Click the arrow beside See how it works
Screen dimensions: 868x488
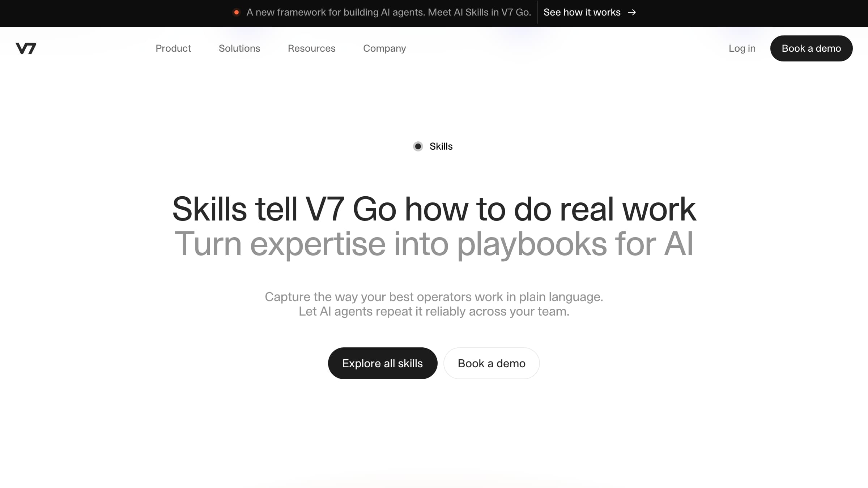coord(632,13)
